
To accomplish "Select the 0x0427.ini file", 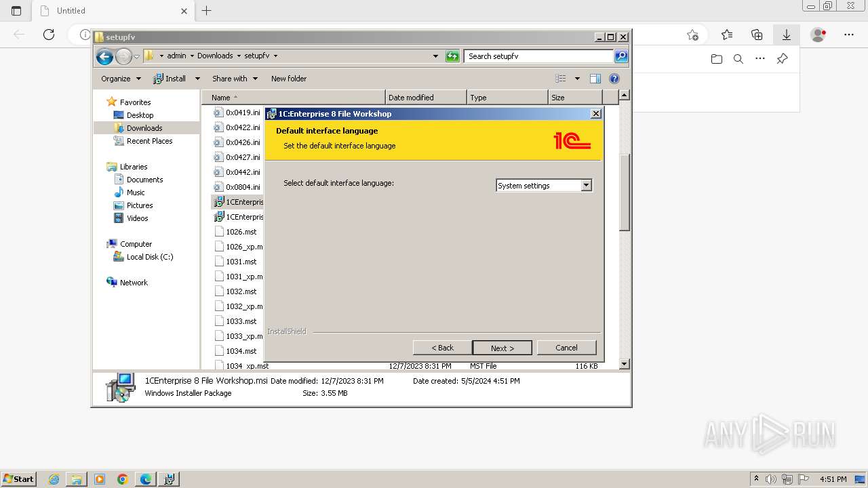I will (x=237, y=157).
